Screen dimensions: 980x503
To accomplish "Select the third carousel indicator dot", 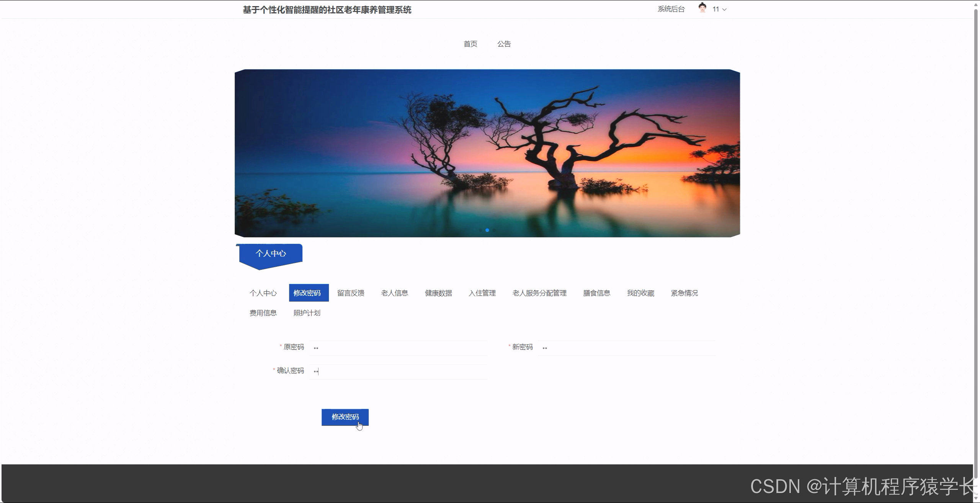I will tap(494, 230).
